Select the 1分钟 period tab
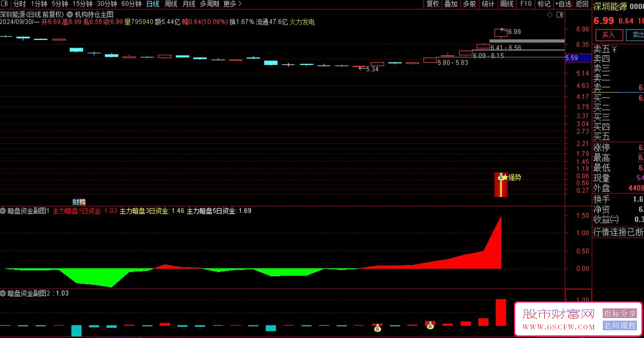Image resolution: width=644 pixels, height=338 pixels. click(39, 4)
